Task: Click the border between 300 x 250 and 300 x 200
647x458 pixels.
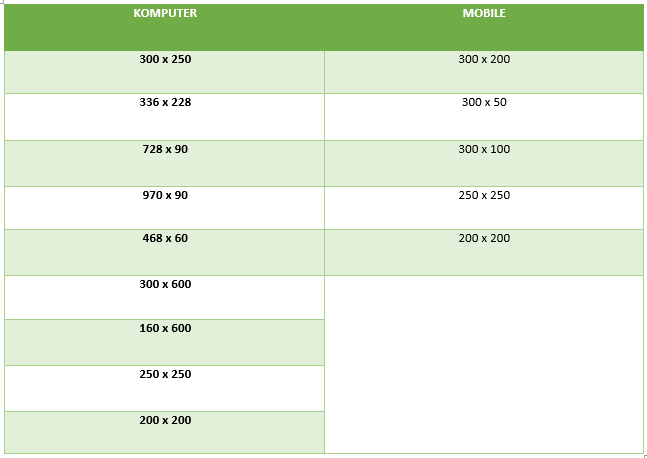Action: [325, 72]
